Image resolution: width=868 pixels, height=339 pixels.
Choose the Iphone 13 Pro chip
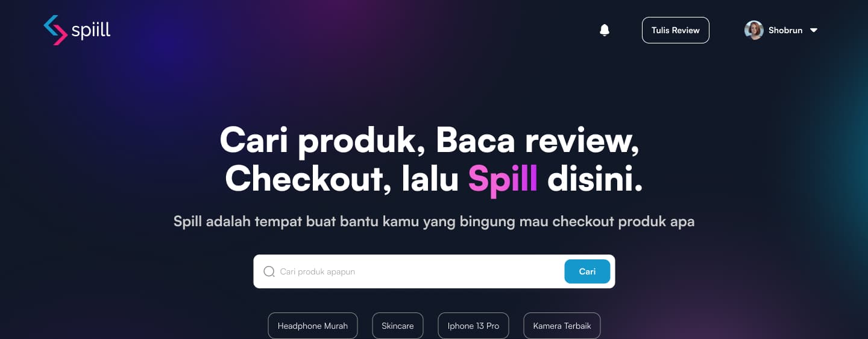(x=473, y=326)
